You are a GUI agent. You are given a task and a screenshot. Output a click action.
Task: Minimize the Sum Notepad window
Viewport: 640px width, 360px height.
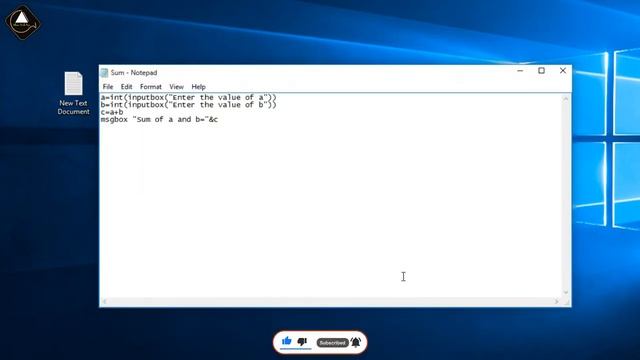520,71
